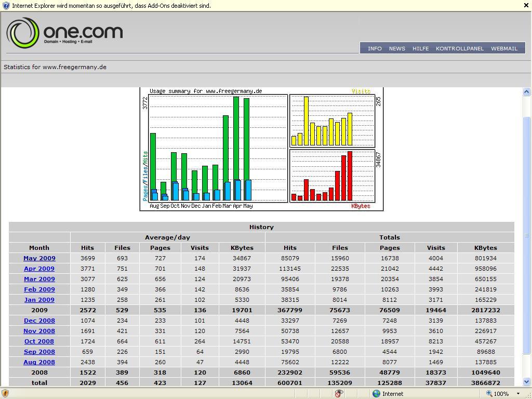
Task: Open the May 2009 statistics link
Action: pos(39,258)
